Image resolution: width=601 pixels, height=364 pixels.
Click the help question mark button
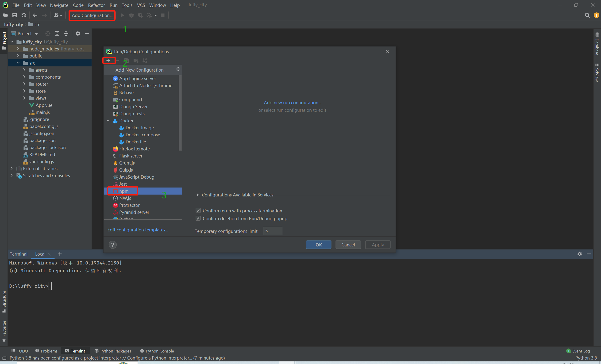click(x=113, y=245)
